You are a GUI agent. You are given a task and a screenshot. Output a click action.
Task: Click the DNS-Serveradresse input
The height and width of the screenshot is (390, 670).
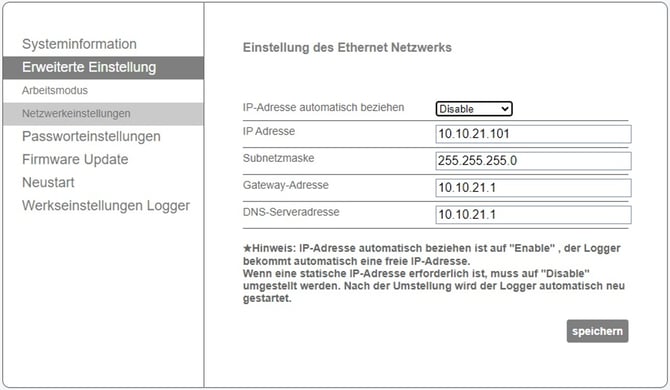(x=533, y=215)
